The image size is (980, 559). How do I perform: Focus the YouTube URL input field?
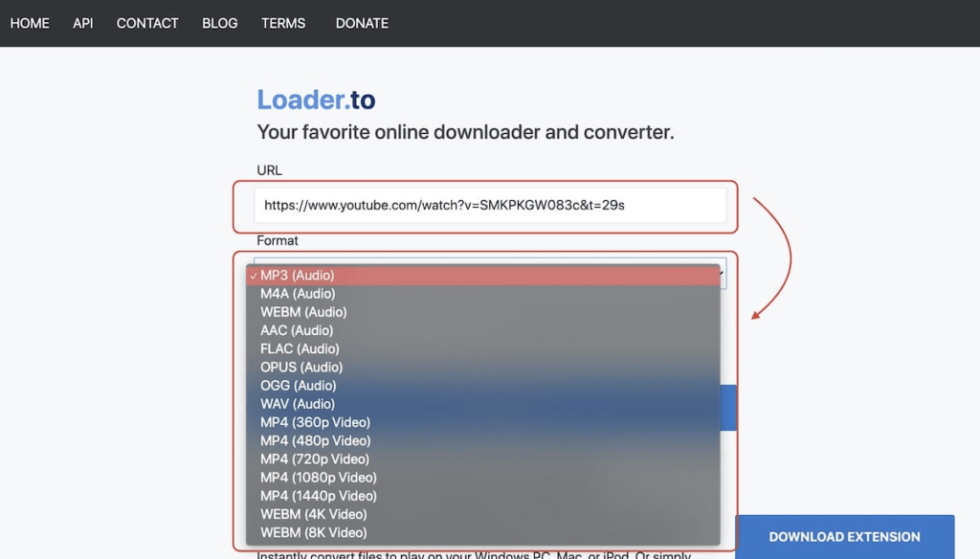coord(490,205)
